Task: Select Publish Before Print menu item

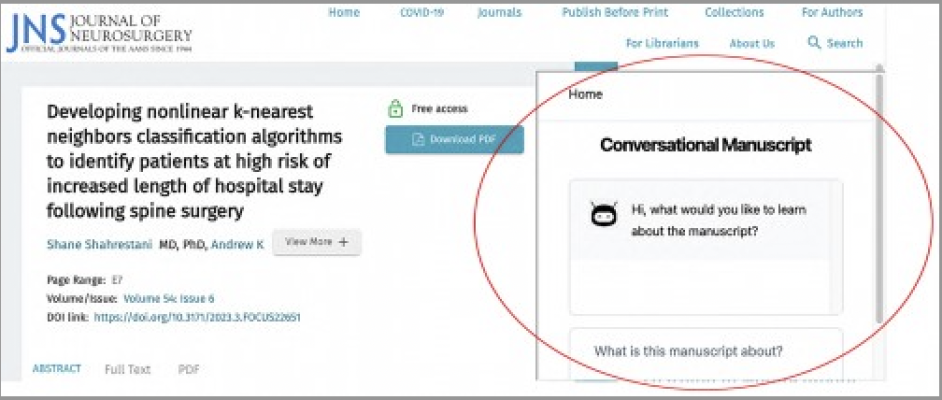Action: point(614,13)
